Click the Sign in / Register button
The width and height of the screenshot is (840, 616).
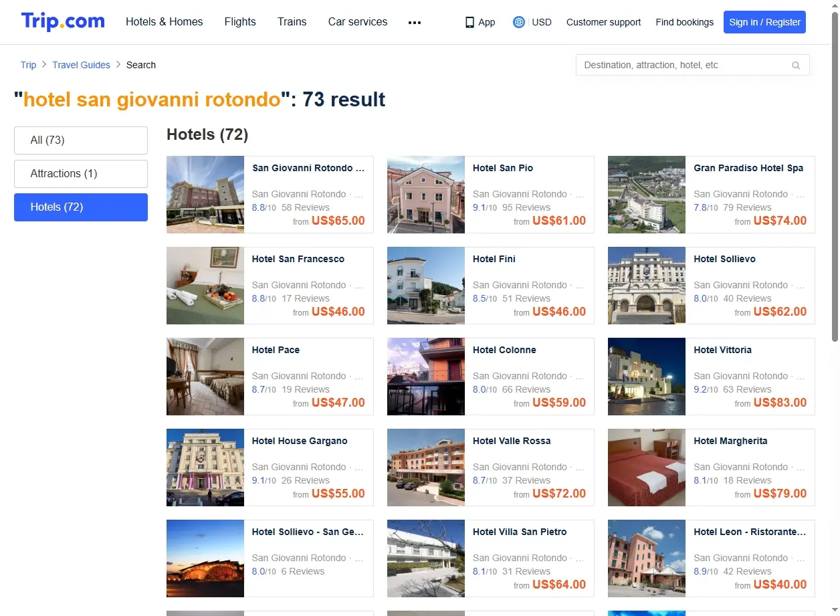pyautogui.click(x=764, y=22)
